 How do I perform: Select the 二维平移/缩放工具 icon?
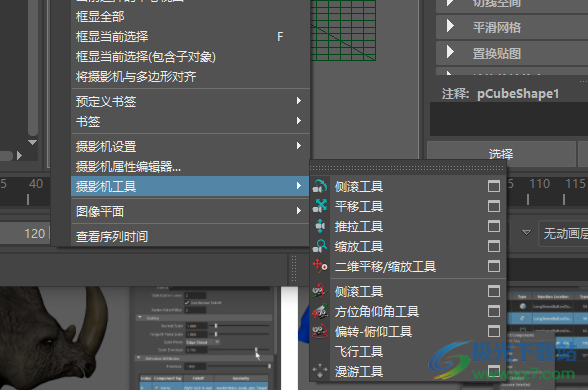(x=320, y=266)
